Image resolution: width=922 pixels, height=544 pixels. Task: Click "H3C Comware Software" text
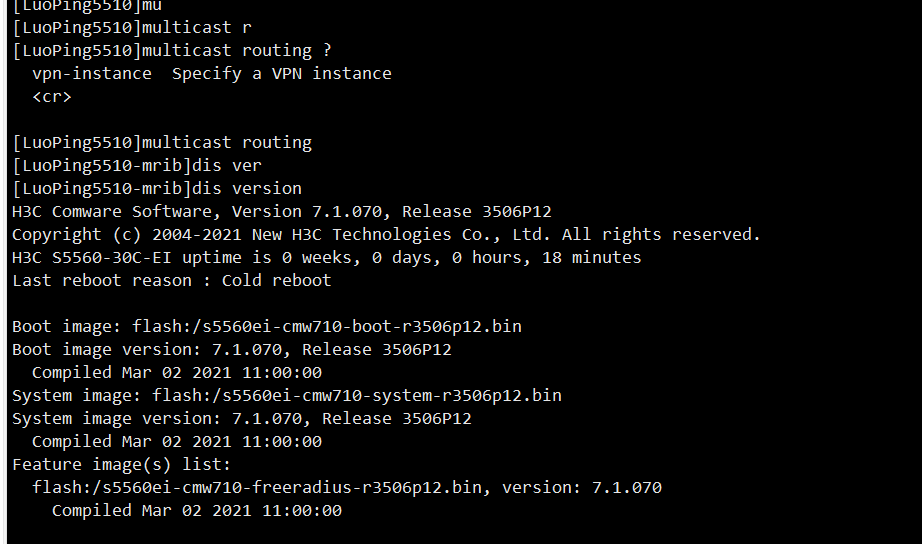click(112, 211)
